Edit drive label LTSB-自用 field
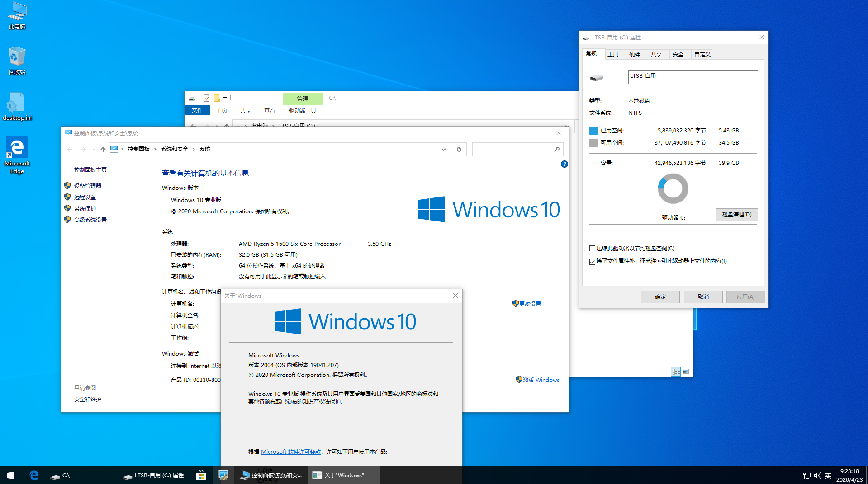The image size is (868, 484). coord(693,77)
